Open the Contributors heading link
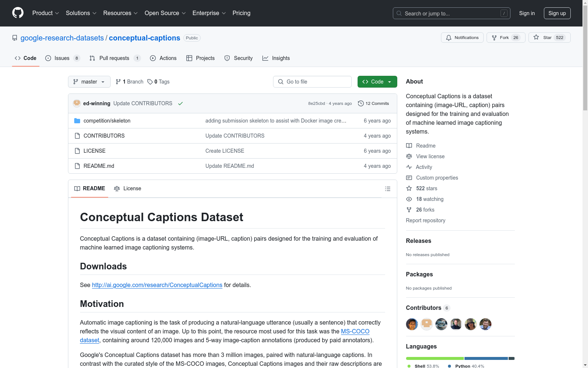This screenshot has width=588, height=368. (428, 308)
